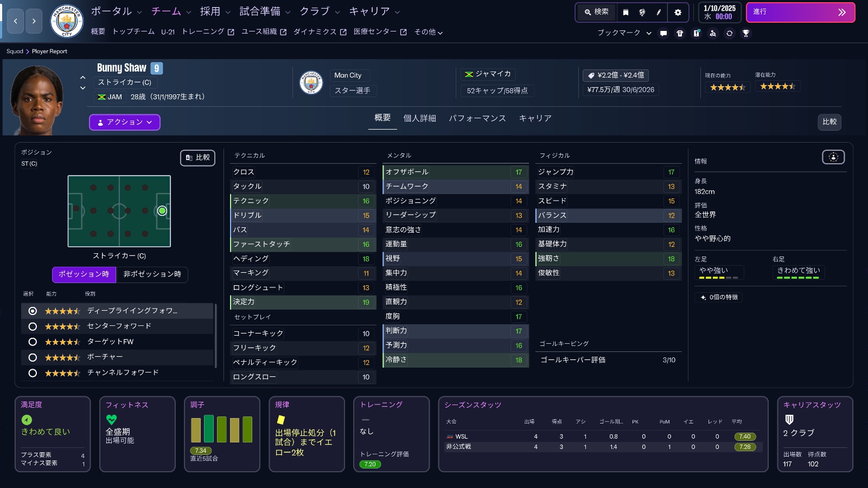This screenshot has width=868, height=488.
Task: Click the scouting search-person icon
Action: (713, 33)
